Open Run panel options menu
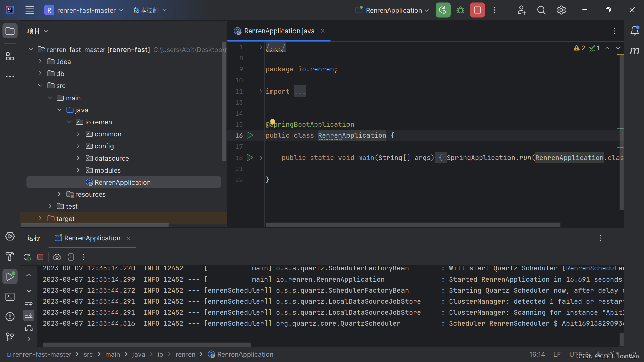644x362 pixels. [600, 238]
